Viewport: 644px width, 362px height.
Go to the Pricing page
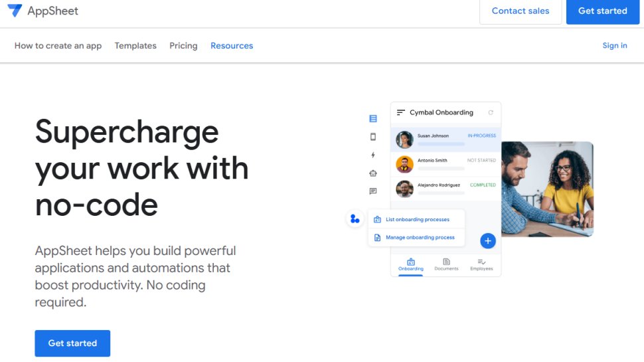(x=184, y=46)
